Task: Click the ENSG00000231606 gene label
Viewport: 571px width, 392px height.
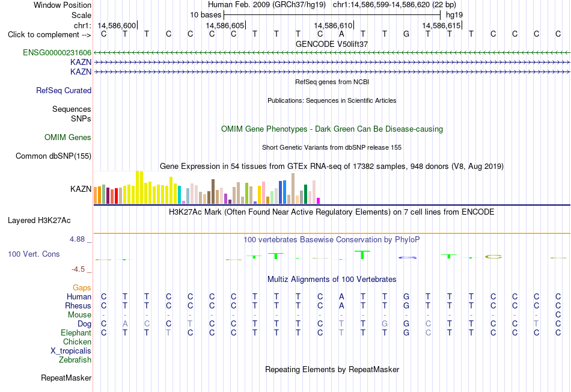Action: tap(57, 52)
